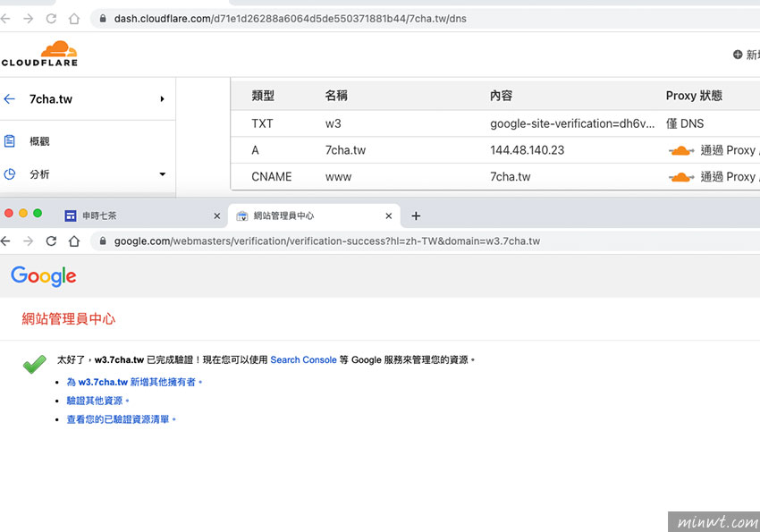760x532 pixels.
Task: Click the www record name
Action: (338, 177)
